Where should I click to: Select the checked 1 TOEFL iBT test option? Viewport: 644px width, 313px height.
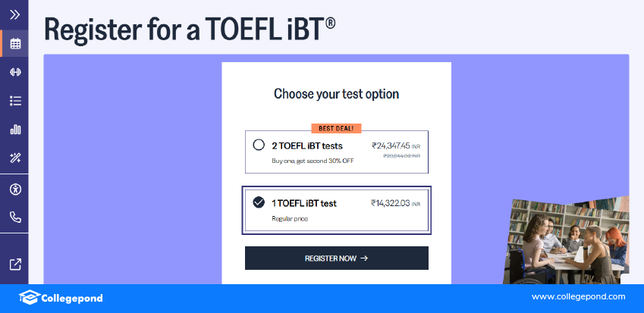[259, 202]
